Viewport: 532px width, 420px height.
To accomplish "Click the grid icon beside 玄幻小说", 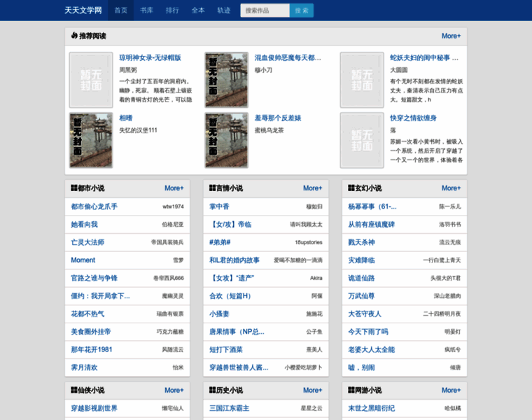I will 351,188.
